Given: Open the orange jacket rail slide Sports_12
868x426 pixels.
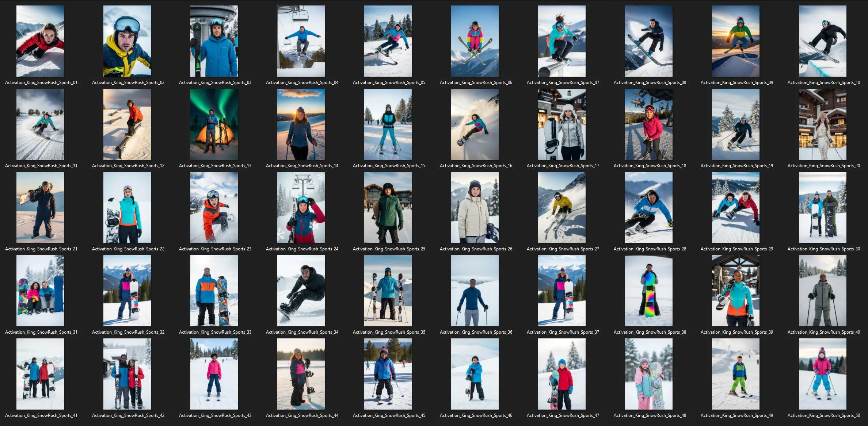Looking at the screenshot, I should [127, 124].
